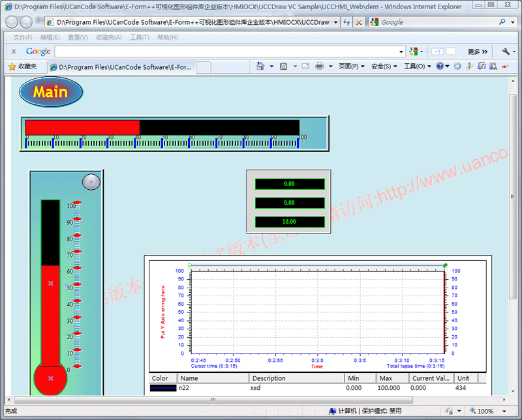Screen dimensions: 522x420
Task: Open the 文件(F) menu
Action: point(23,37)
